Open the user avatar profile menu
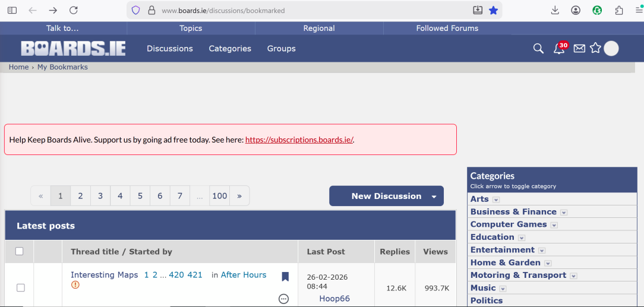644x307 pixels. (611, 49)
